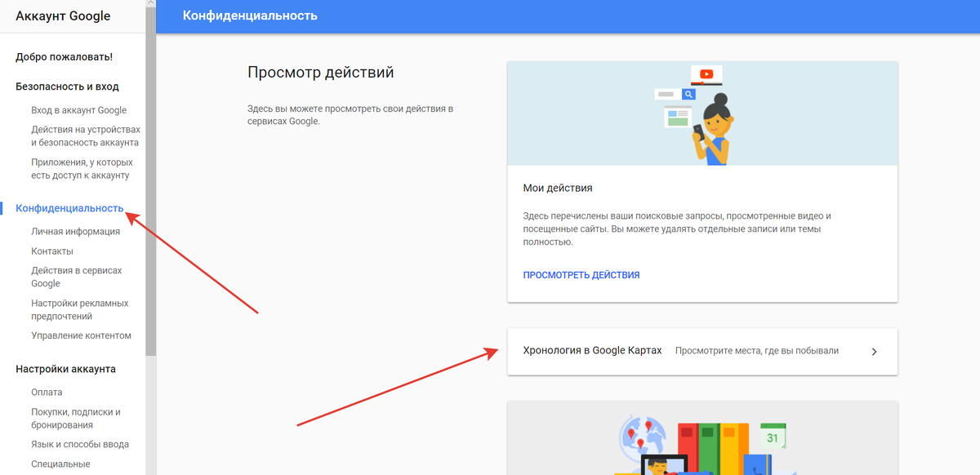Open Настройки аккаунта section
The image size is (980, 475).
click(65, 369)
